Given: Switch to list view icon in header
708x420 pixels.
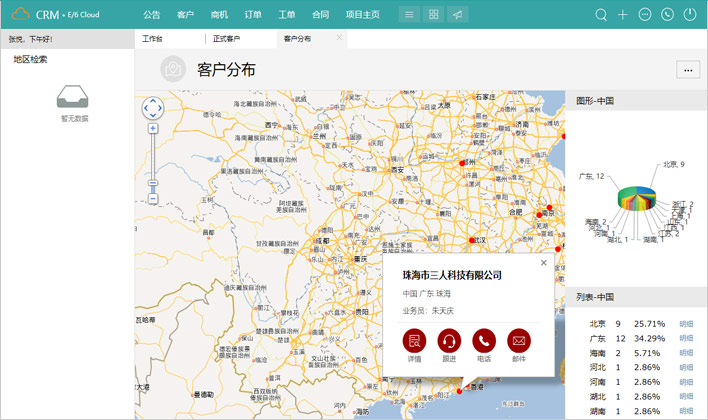Looking at the screenshot, I should [408, 15].
